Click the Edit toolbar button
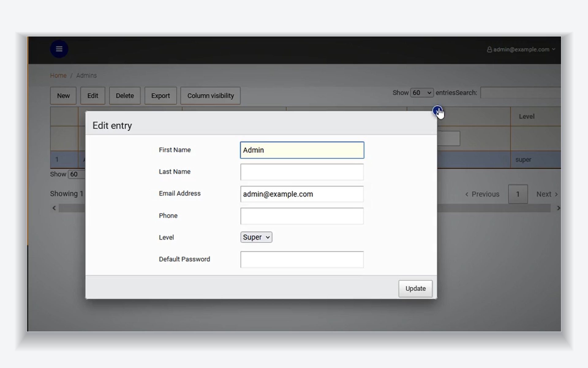This screenshot has height=368, width=588. (x=93, y=96)
